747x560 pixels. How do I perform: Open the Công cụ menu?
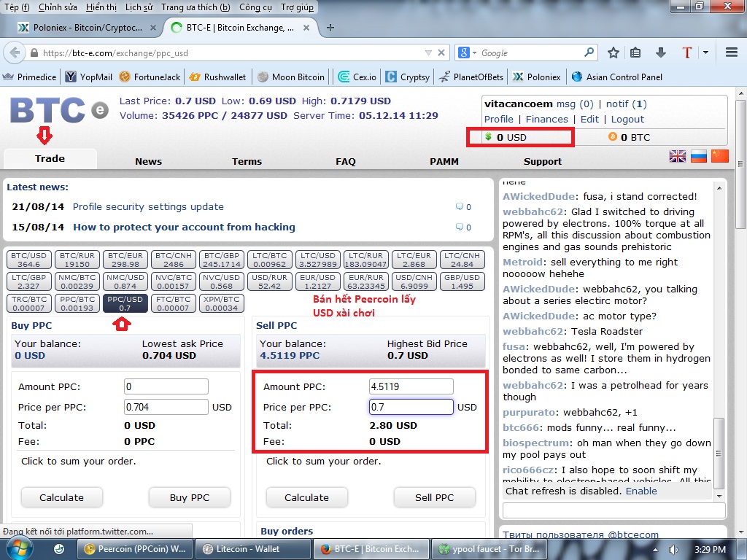pyautogui.click(x=256, y=7)
